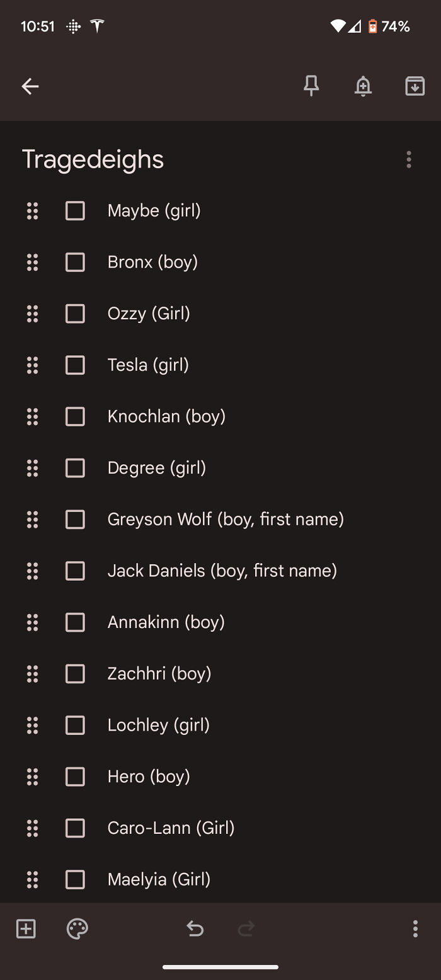
Task: Tap the battery indicator in status bar
Action: click(x=373, y=26)
